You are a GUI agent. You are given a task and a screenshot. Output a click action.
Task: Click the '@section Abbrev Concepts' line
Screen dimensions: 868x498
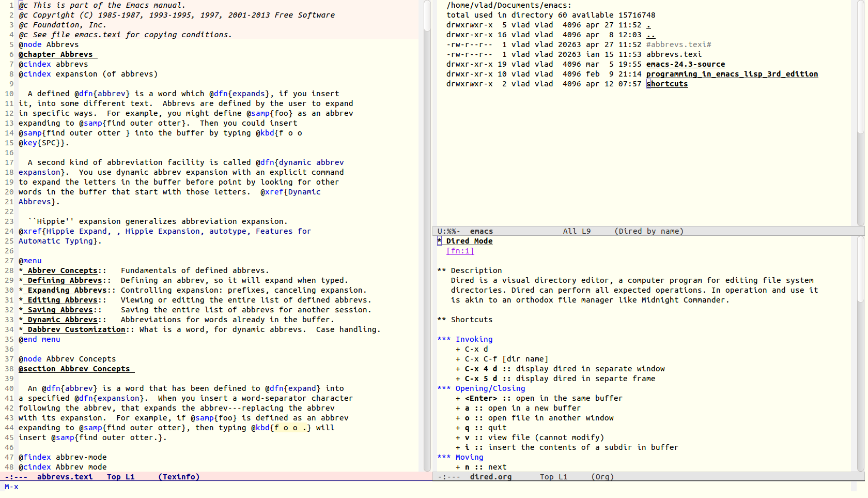[x=76, y=369]
